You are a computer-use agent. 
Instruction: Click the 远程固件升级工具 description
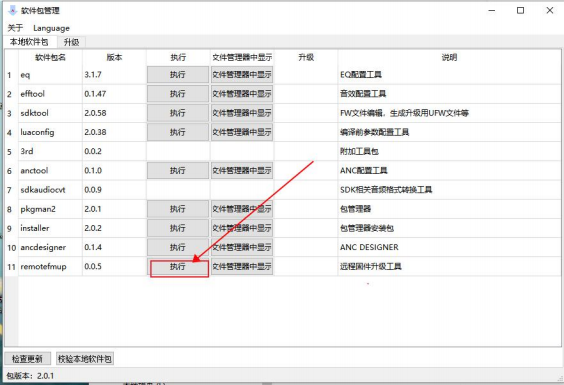[x=449, y=267]
